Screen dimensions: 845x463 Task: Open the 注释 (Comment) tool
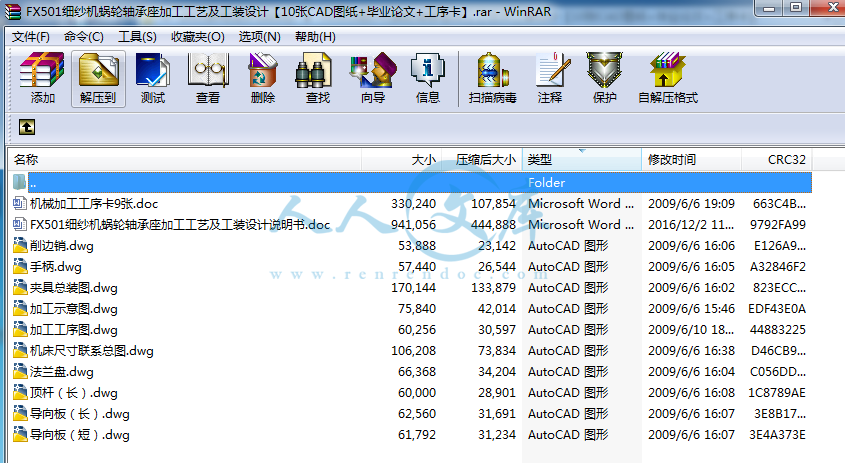553,70
